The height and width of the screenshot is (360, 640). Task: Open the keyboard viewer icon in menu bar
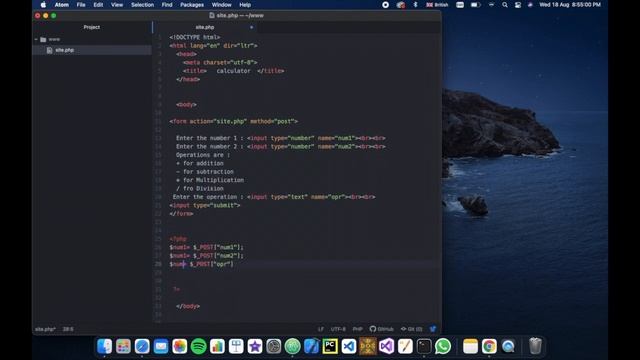[x=460, y=5]
